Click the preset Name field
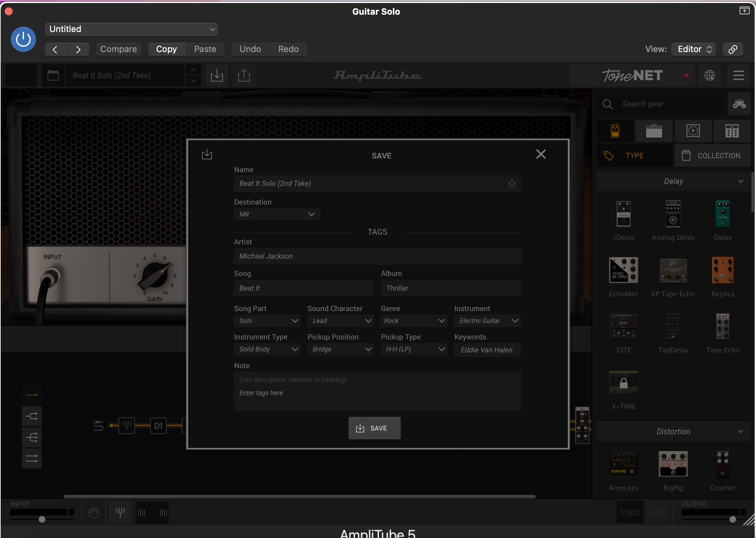Image resolution: width=756 pixels, height=538 pixels. pyautogui.click(x=378, y=183)
